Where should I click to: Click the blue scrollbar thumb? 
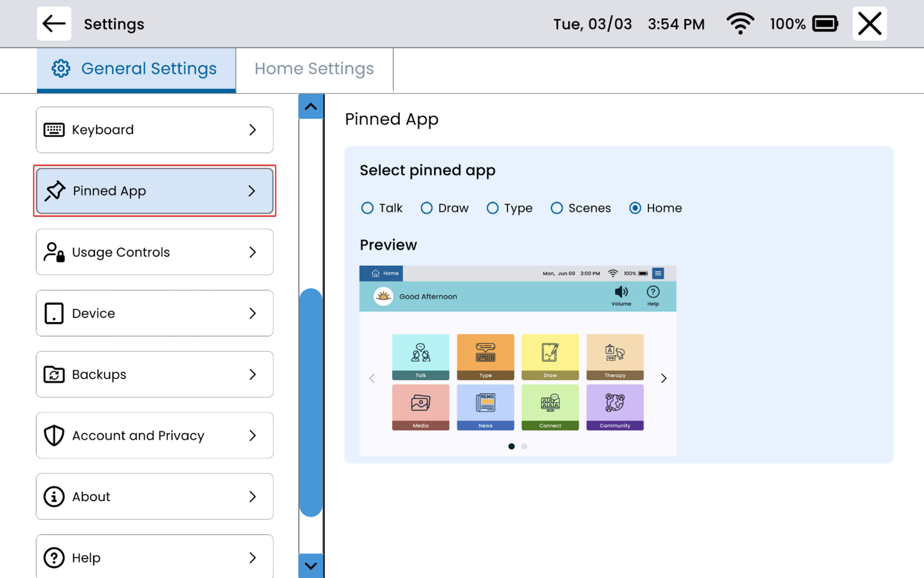[x=311, y=402]
